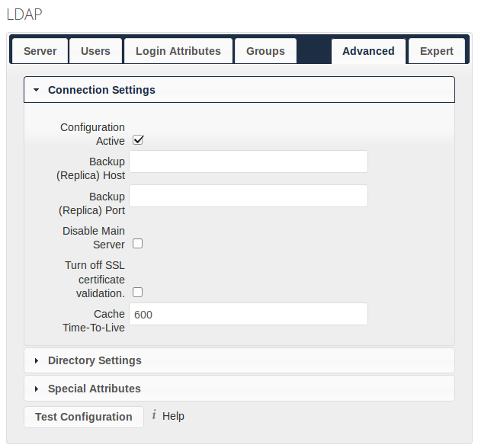Open the Users tab
This screenshot has width=478, height=448.
pos(95,51)
